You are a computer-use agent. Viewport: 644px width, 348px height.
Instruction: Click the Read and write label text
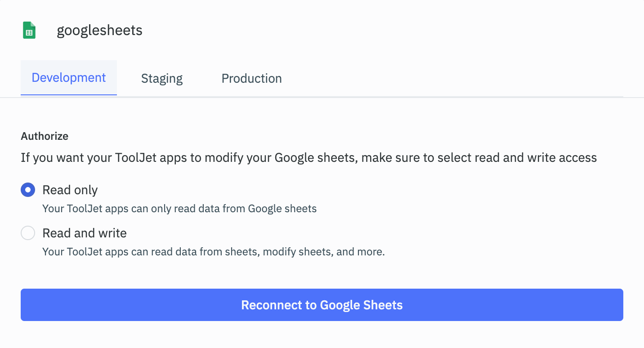coord(84,233)
